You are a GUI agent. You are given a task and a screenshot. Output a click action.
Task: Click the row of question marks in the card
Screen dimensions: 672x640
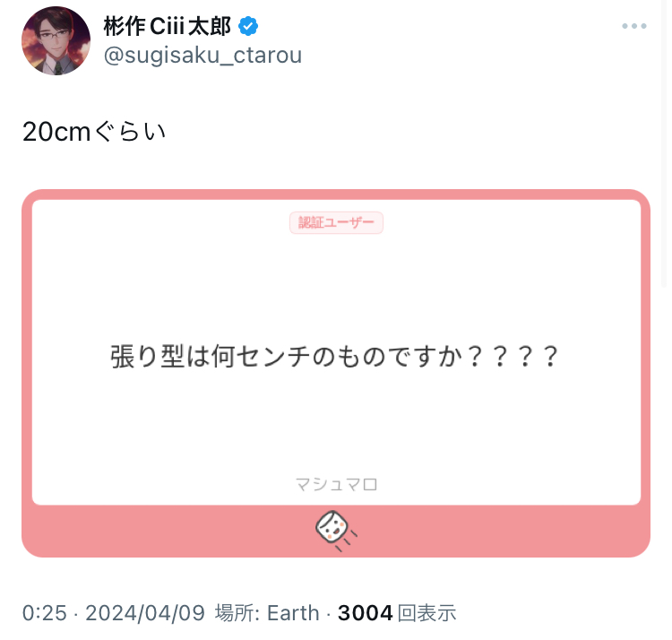[x=513, y=357]
